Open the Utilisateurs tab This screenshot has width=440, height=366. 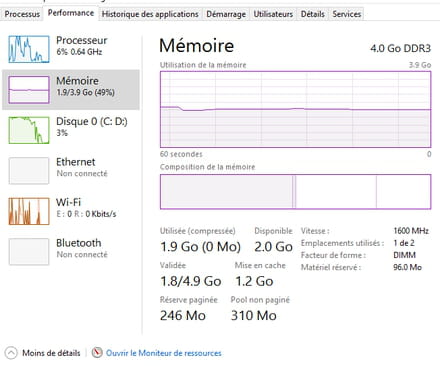pyautogui.click(x=273, y=14)
